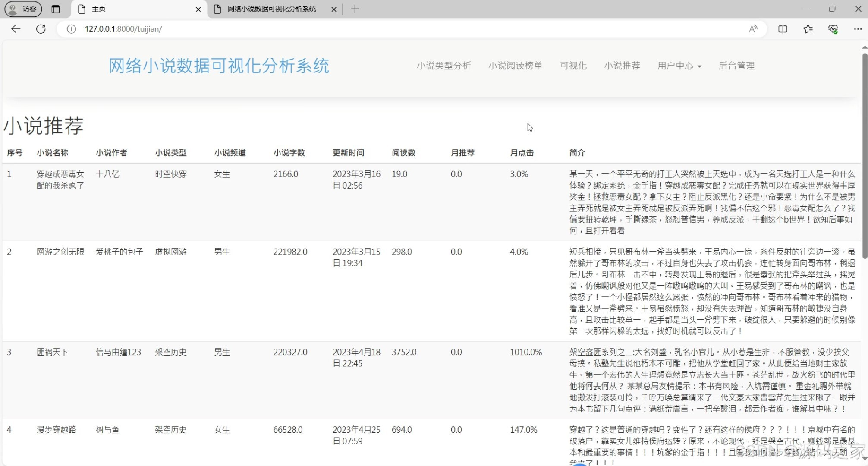Open the browser settings ellipsis menu
Screen dimensions: 868x466
click(x=858, y=29)
